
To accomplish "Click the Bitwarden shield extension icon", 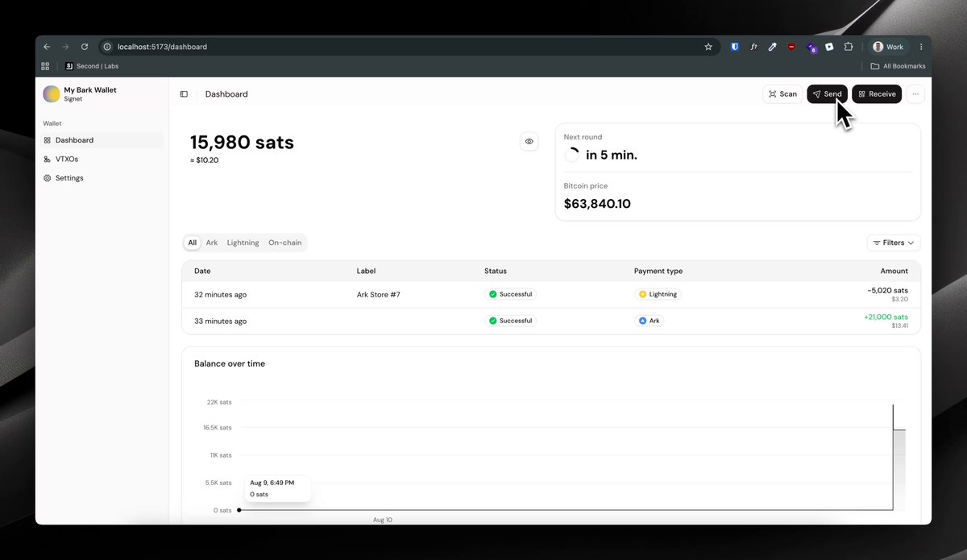I will 735,47.
